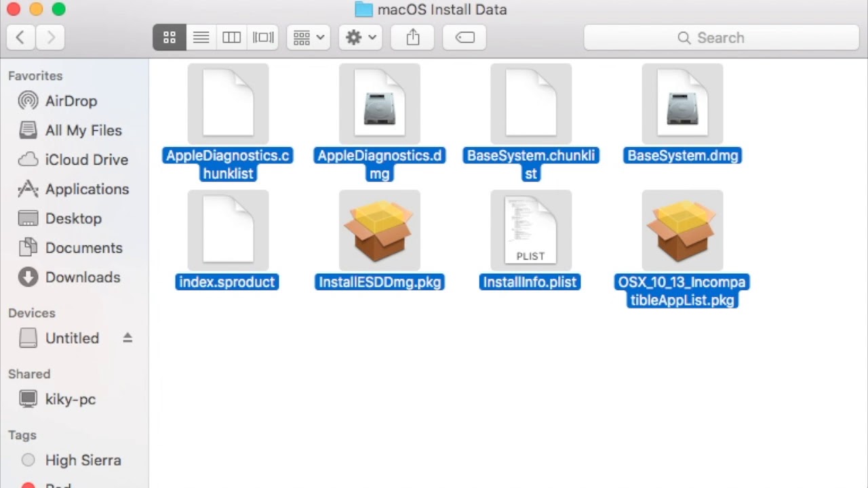Click the folder icon in title bar
Screen dimensions: 868x488
tap(363, 9)
